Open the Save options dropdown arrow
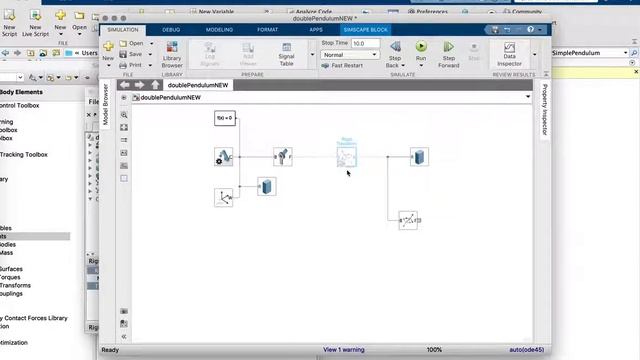Viewport: 640px width, 360px height. [x=151, y=54]
